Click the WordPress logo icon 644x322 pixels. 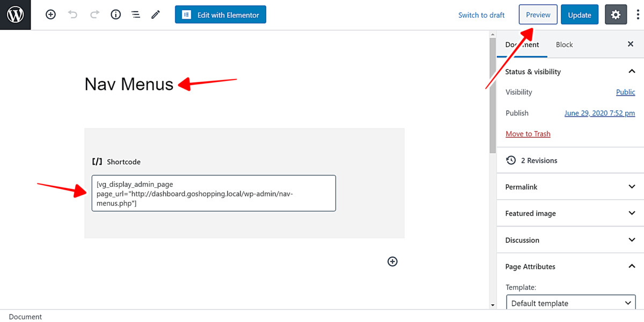click(x=16, y=15)
